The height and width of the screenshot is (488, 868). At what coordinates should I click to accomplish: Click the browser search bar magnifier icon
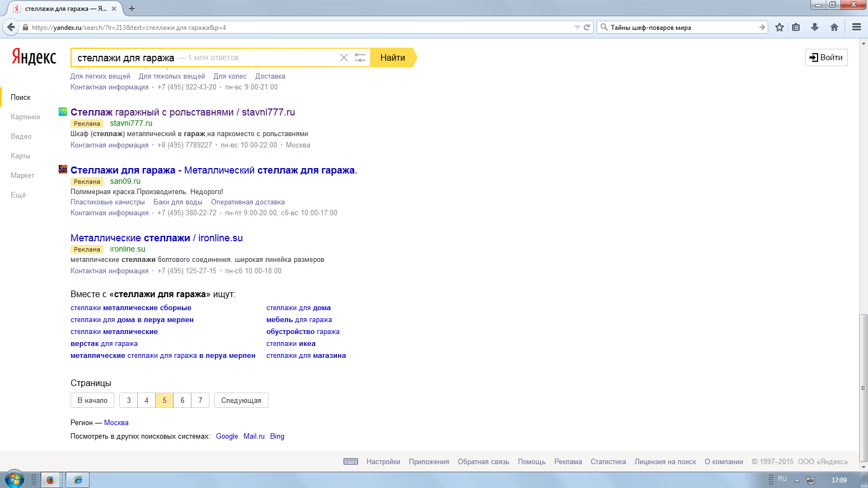604,27
